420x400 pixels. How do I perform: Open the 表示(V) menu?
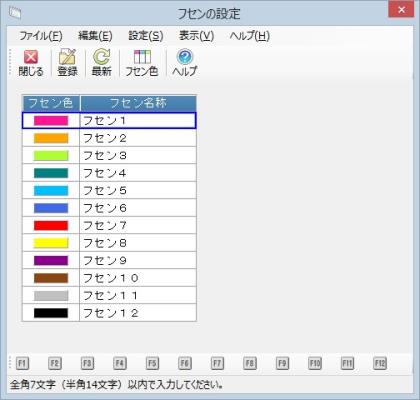(196, 36)
